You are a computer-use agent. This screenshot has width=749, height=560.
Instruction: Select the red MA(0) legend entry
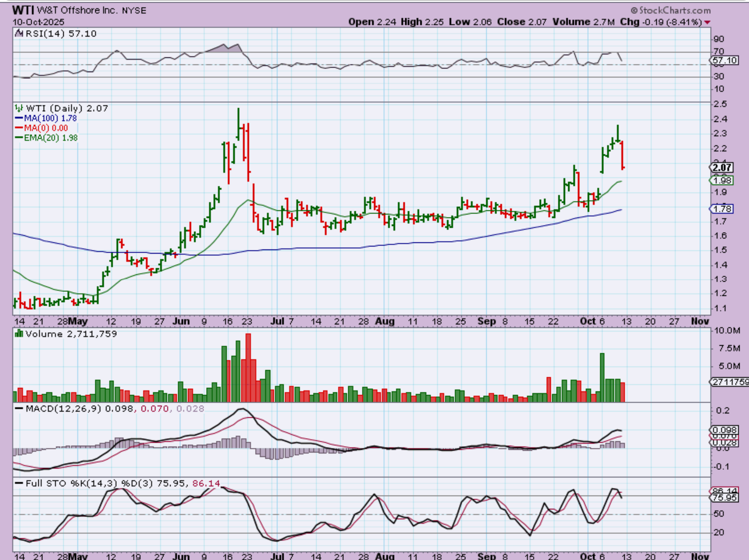click(41, 128)
